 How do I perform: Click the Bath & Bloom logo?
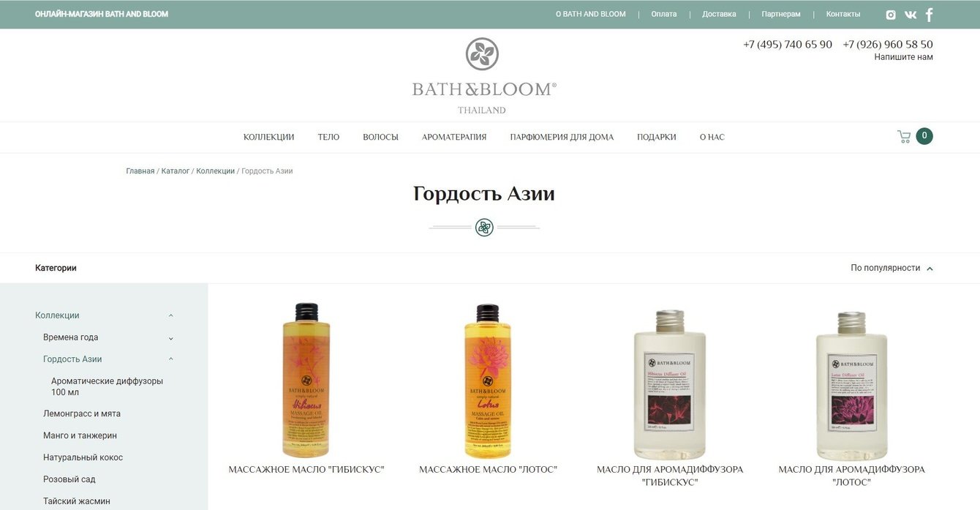484,76
